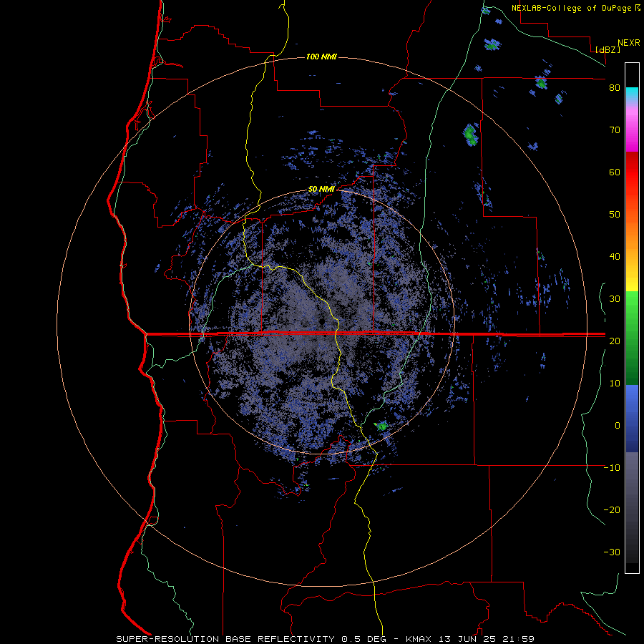This screenshot has width=644, height=644.
Task: Click the -20 value on the dBZ scale
Action: (x=612, y=509)
